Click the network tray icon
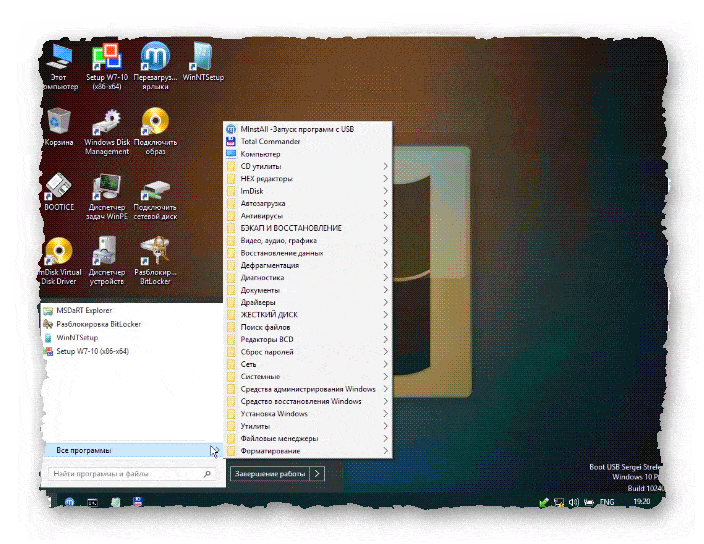Viewport: 704px width, 544px height. pos(559,502)
